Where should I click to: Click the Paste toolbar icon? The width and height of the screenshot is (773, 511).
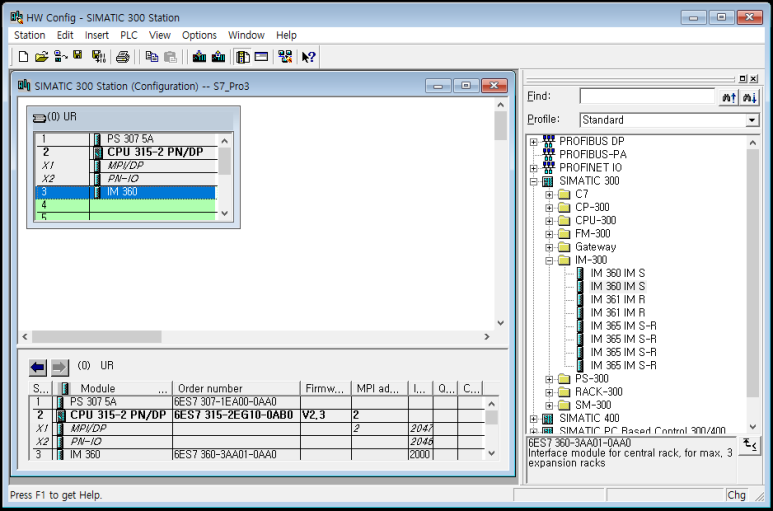[170, 57]
